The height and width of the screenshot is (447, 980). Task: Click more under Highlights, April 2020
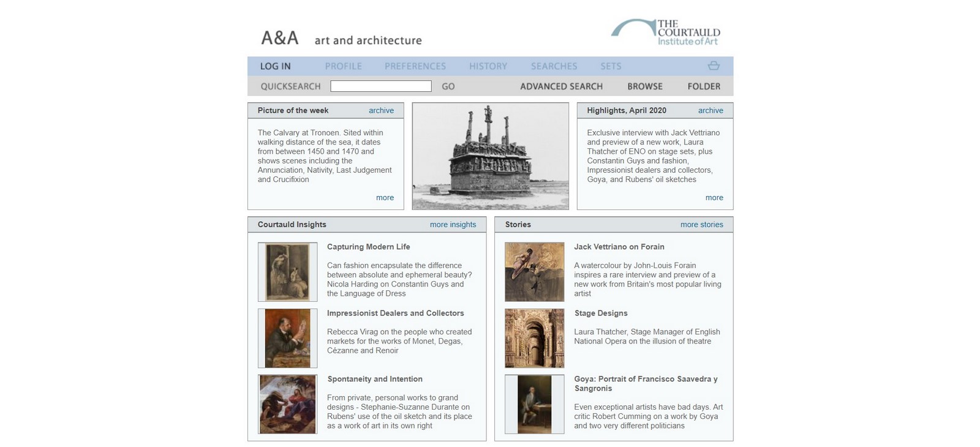(x=714, y=198)
